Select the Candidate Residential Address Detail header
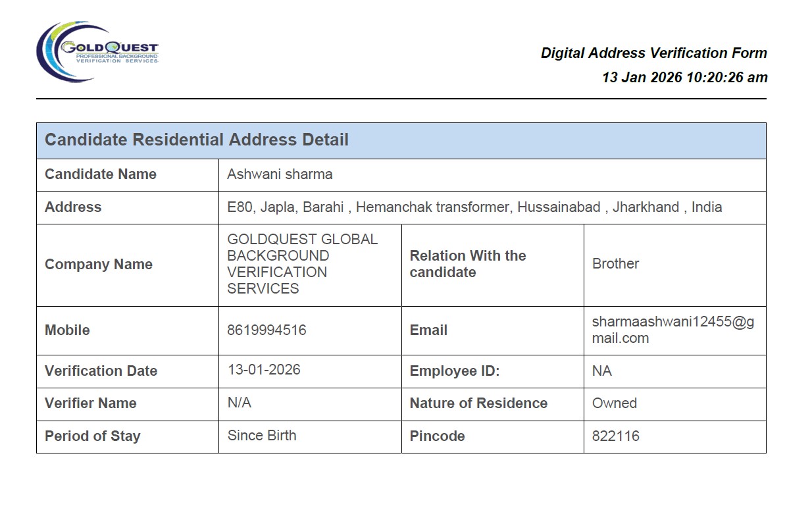The height and width of the screenshot is (516, 812). (197, 140)
